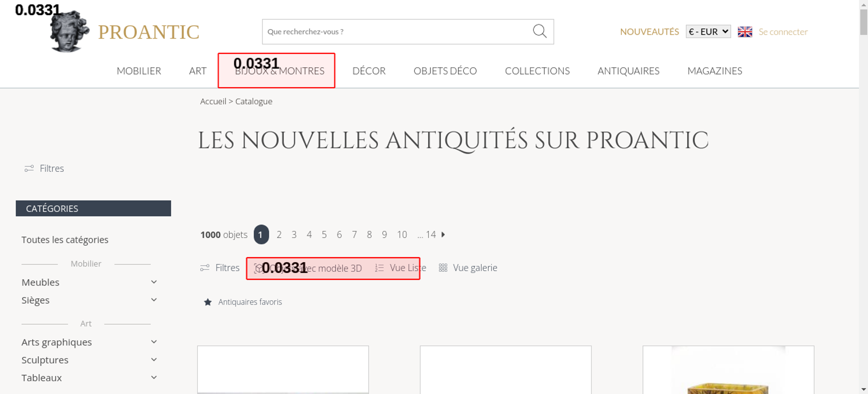Expand the Sculptures category
Image resolution: width=868 pixels, height=394 pixels.
pyautogui.click(x=154, y=360)
